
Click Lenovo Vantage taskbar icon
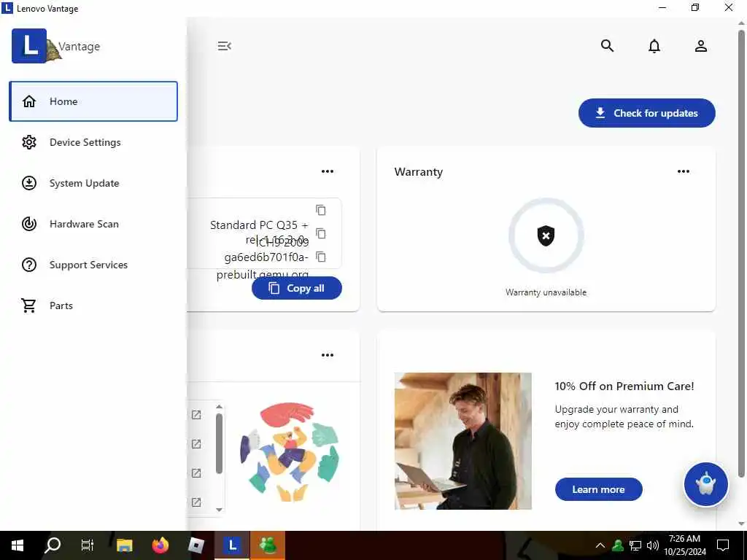[232, 545]
